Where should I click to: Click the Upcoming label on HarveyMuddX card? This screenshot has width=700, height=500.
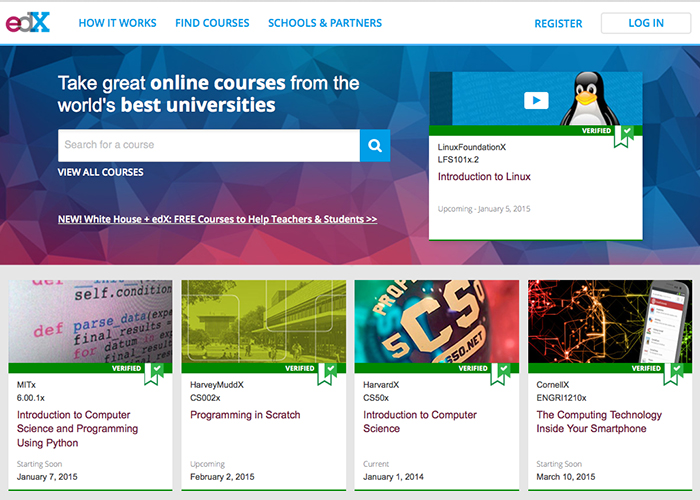coord(207,464)
